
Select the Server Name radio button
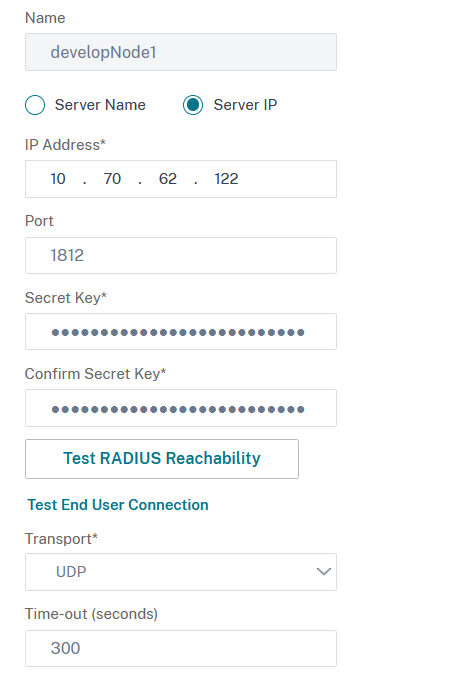[x=35, y=105]
